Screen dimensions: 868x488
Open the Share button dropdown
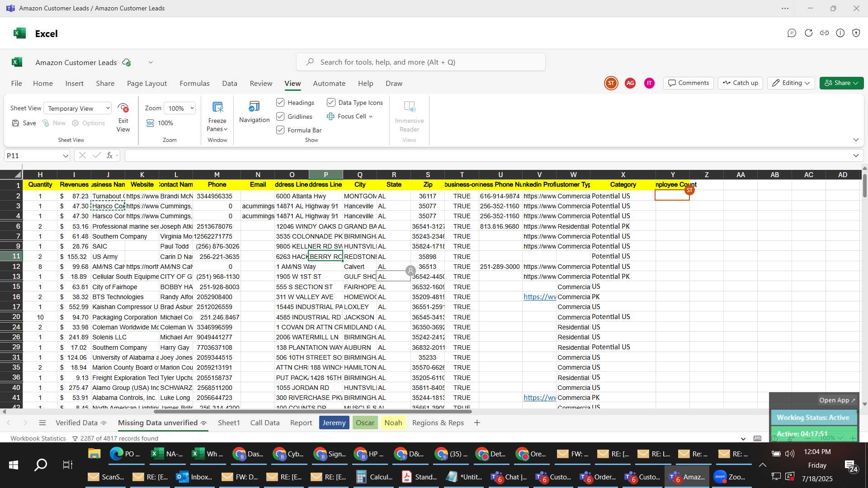(x=841, y=83)
